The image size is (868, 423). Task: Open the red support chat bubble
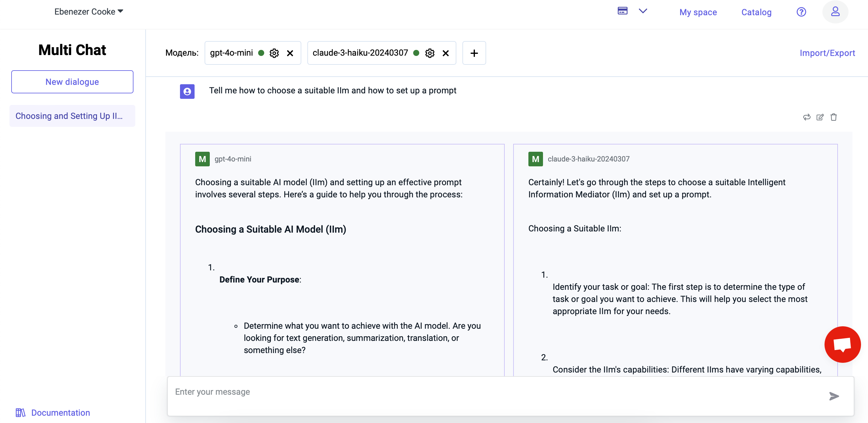pyautogui.click(x=842, y=344)
